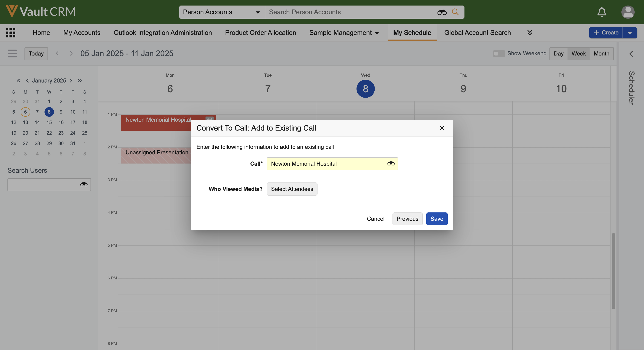
Task: Close the Convert To Call dialog
Action: (x=442, y=128)
